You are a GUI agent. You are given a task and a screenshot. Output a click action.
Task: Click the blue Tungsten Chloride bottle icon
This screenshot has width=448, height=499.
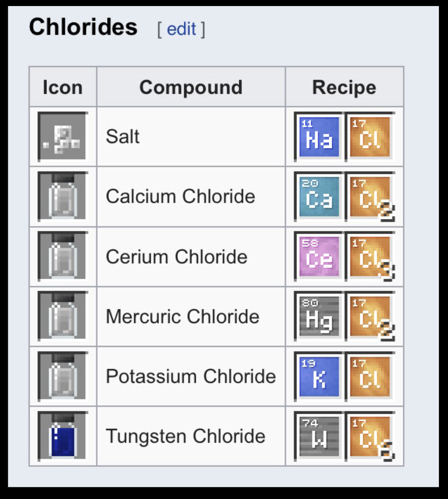tap(62, 436)
